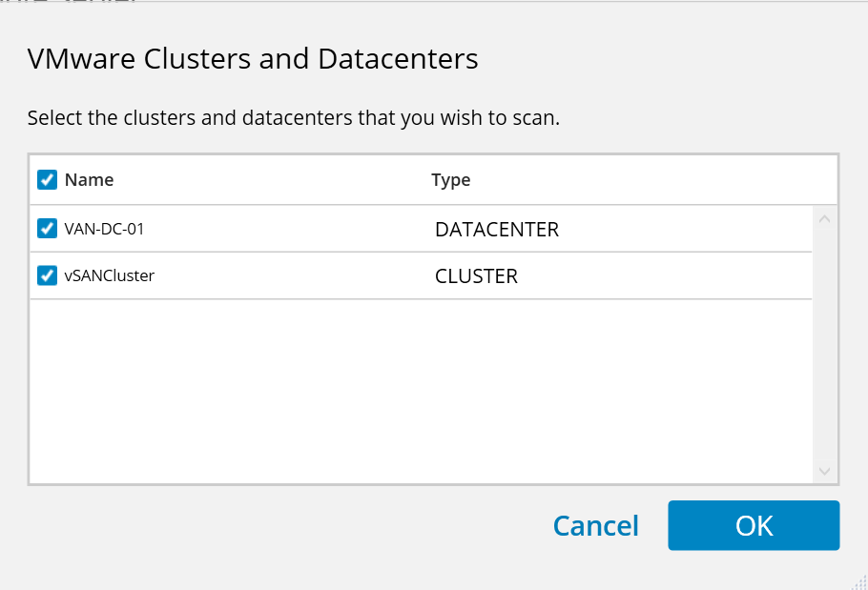Grab the dialog resize handle corner

(x=859, y=582)
